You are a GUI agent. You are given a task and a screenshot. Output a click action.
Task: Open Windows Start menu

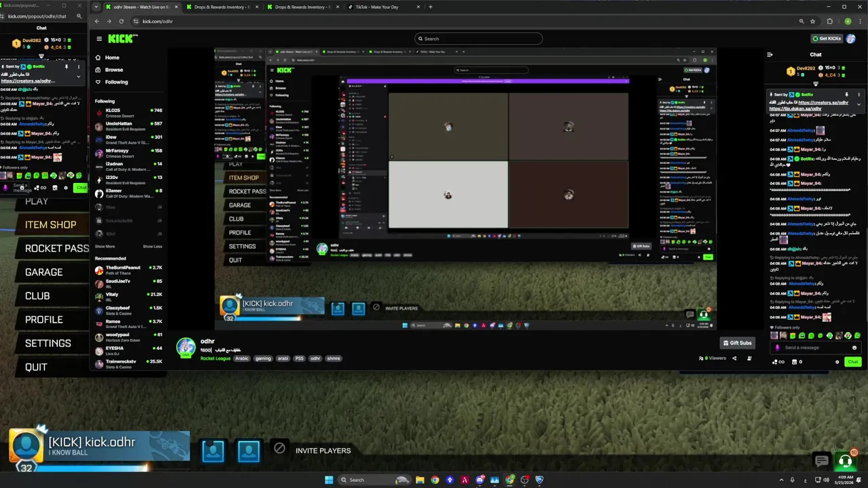coord(329,480)
